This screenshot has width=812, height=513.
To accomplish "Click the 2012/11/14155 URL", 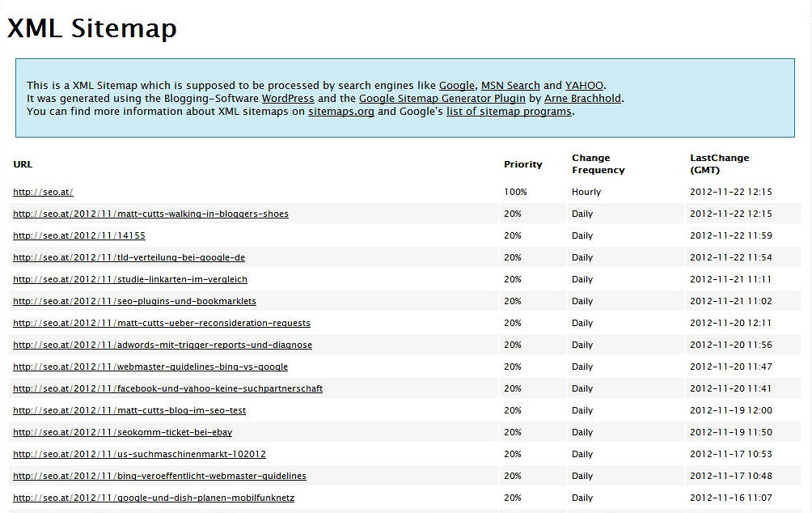I will [79, 236].
